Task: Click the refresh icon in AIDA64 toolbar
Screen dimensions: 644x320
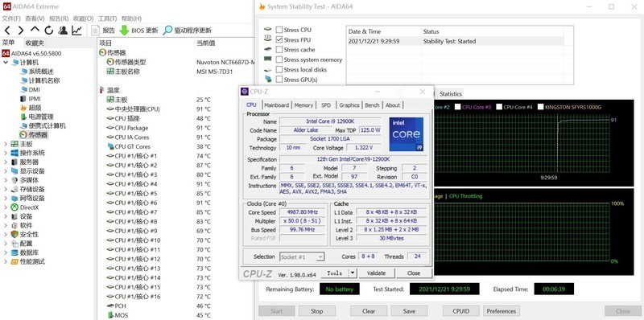Action: tap(49, 30)
